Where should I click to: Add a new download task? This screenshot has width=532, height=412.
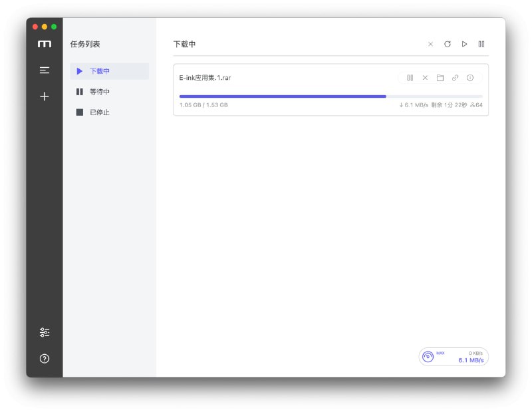(x=45, y=97)
